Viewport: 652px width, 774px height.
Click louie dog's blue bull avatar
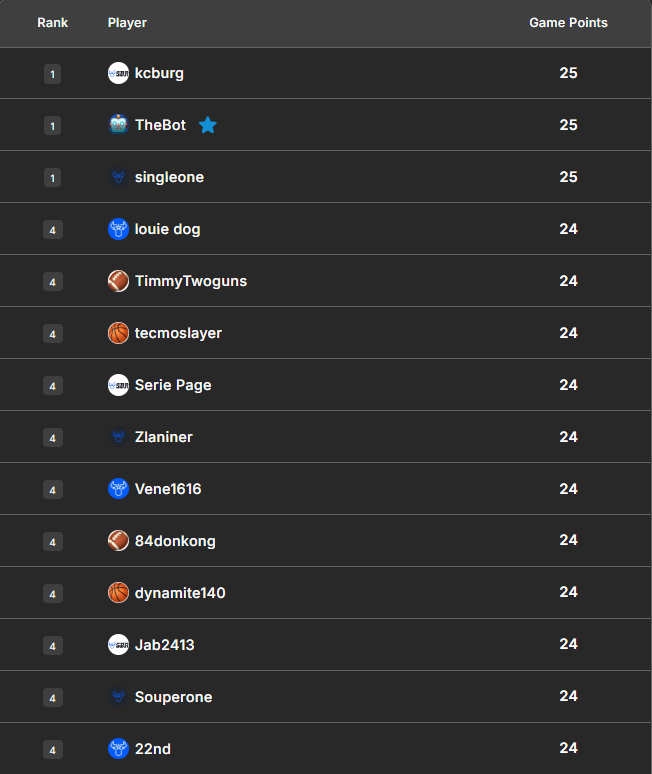118,229
